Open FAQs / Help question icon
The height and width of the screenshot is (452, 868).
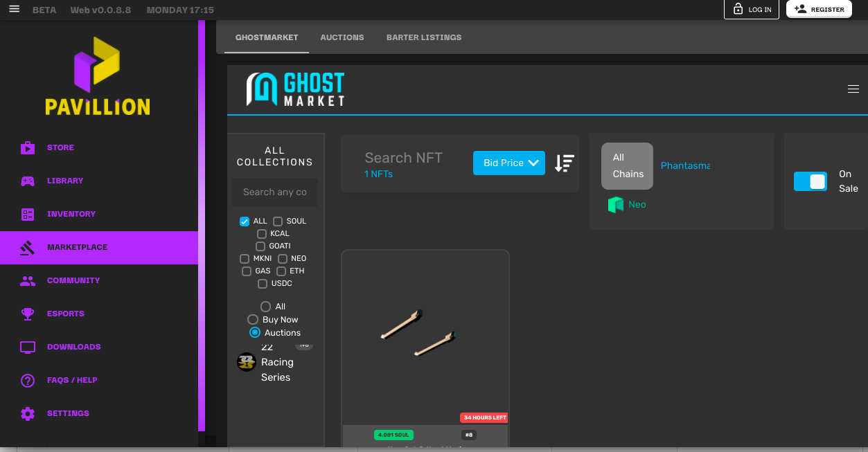click(x=28, y=380)
